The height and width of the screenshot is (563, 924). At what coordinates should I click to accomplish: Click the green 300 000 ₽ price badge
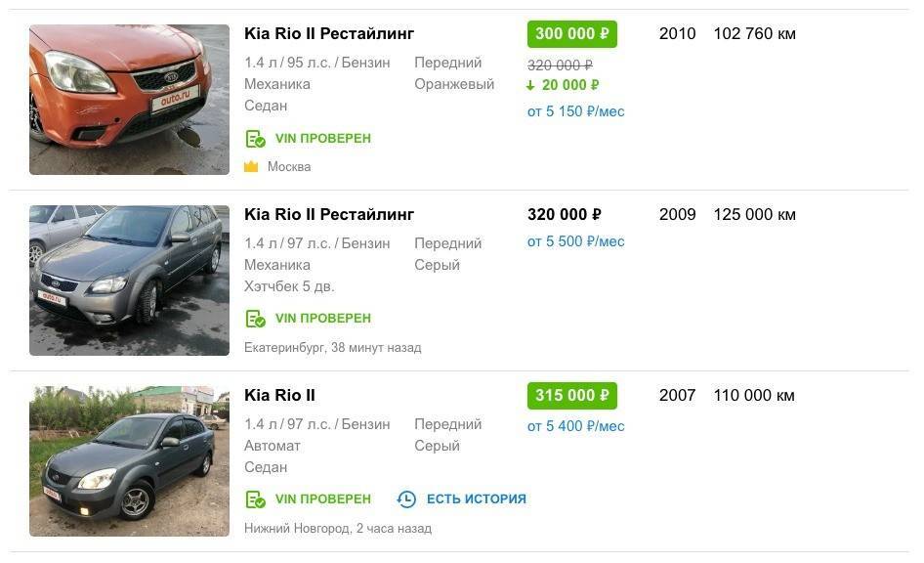pos(572,34)
